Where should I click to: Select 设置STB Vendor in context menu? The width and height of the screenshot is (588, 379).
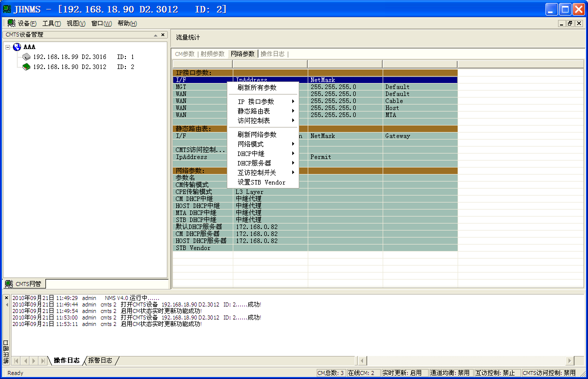[x=261, y=182]
